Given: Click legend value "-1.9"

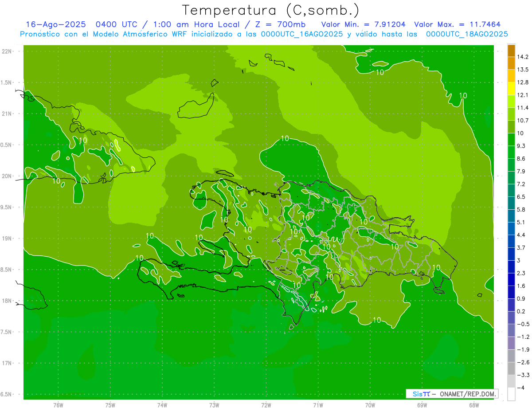Looking at the screenshot, I should [523, 349].
